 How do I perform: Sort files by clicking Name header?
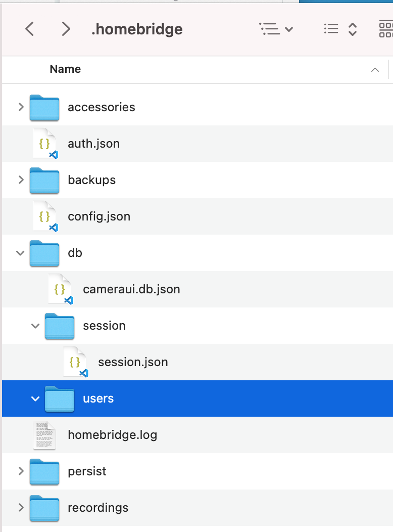[65, 69]
